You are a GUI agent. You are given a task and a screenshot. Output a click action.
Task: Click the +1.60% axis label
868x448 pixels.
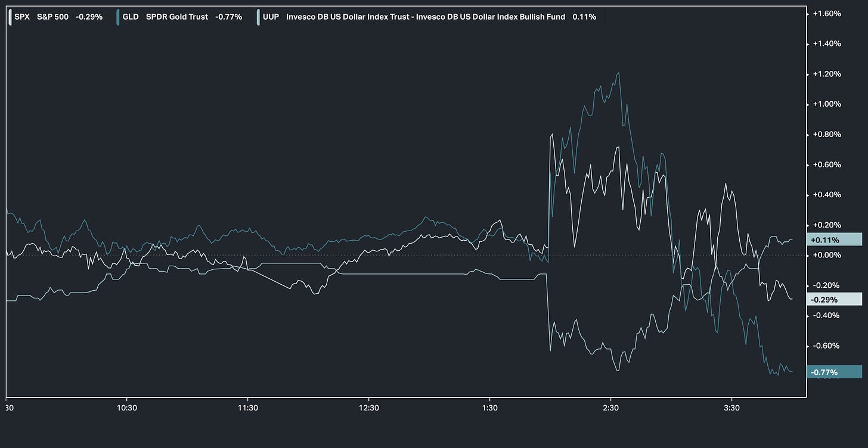point(827,14)
